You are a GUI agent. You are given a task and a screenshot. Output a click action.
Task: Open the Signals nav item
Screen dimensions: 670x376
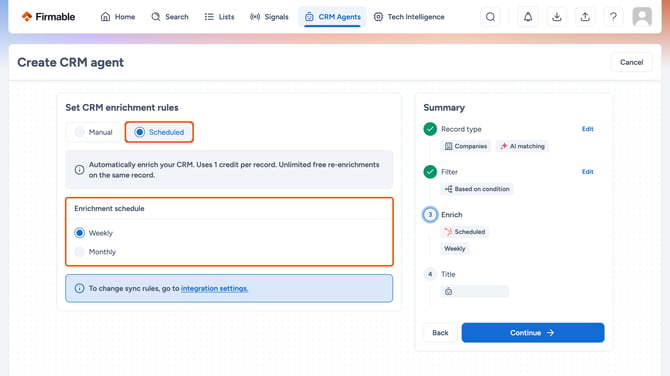(269, 17)
